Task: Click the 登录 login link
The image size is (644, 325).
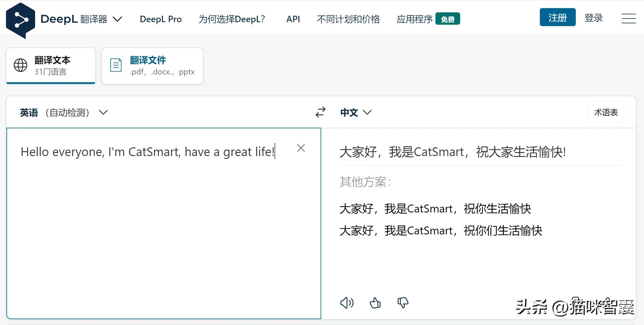Action: (593, 18)
